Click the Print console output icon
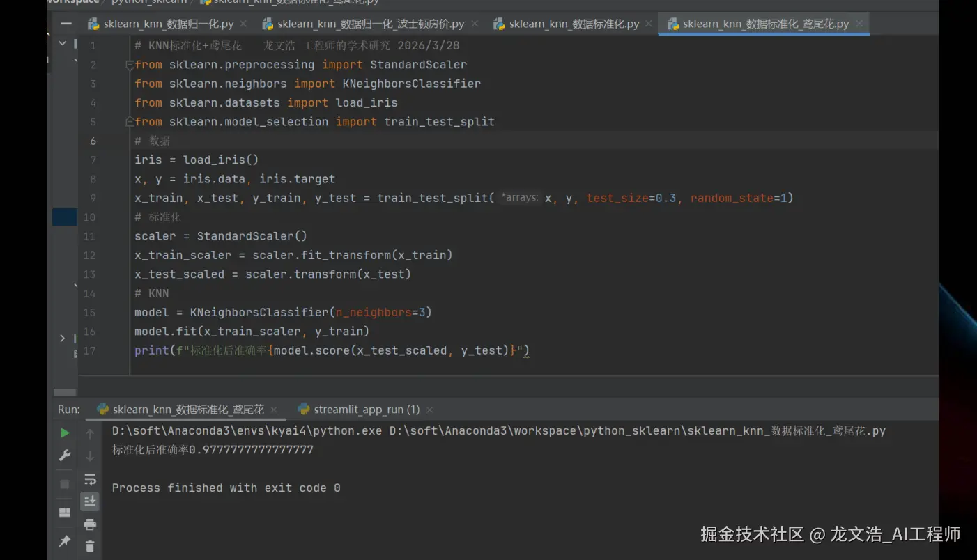This screenshot has height=560, width=977. click(x=90, y=524)
